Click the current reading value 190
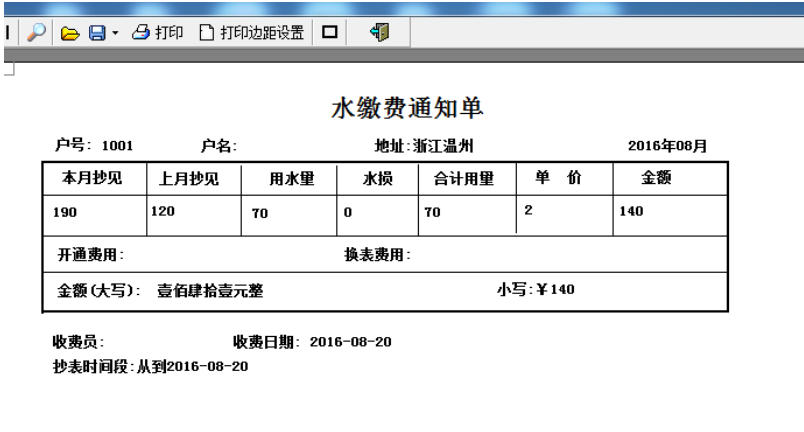The height and width of the screenshot is (432, 804). (x=65, y=212)
